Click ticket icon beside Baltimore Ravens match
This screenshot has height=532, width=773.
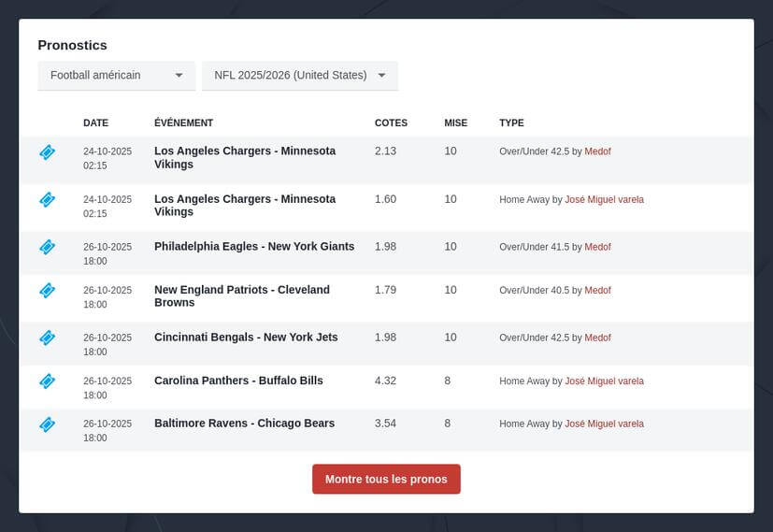tap(47, 424)
